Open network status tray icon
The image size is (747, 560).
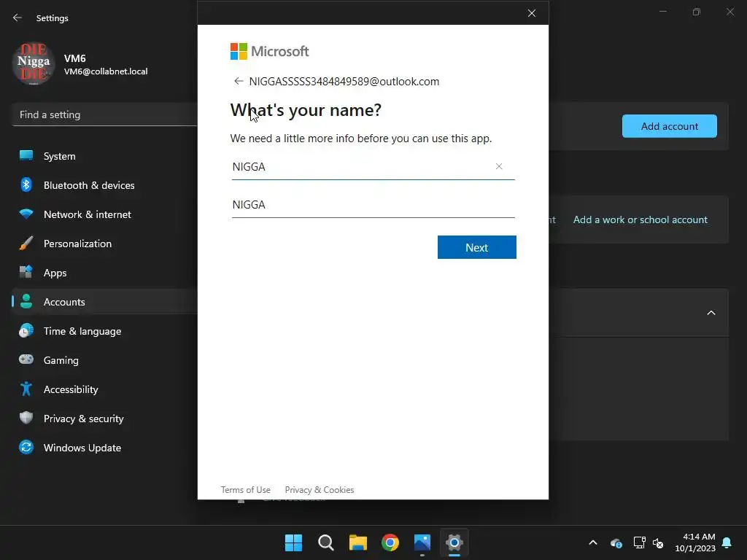click(x=639, y=542)
